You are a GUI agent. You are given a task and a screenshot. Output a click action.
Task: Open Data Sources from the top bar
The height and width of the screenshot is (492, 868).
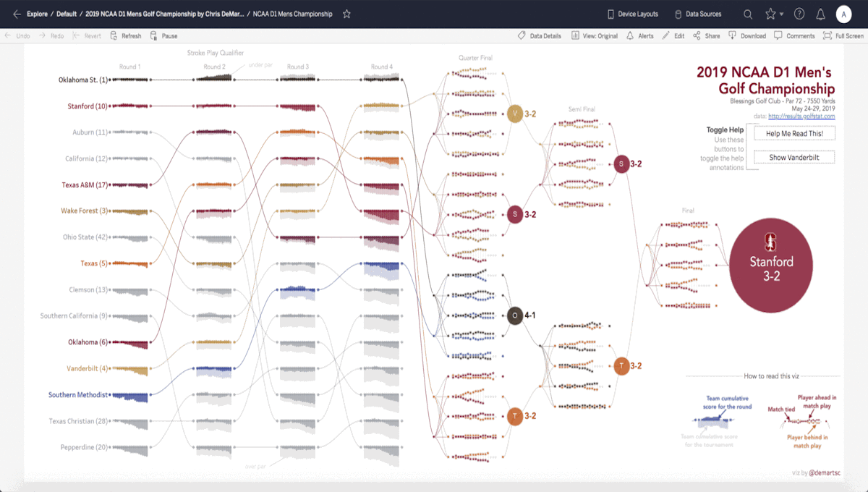[697, 13]
